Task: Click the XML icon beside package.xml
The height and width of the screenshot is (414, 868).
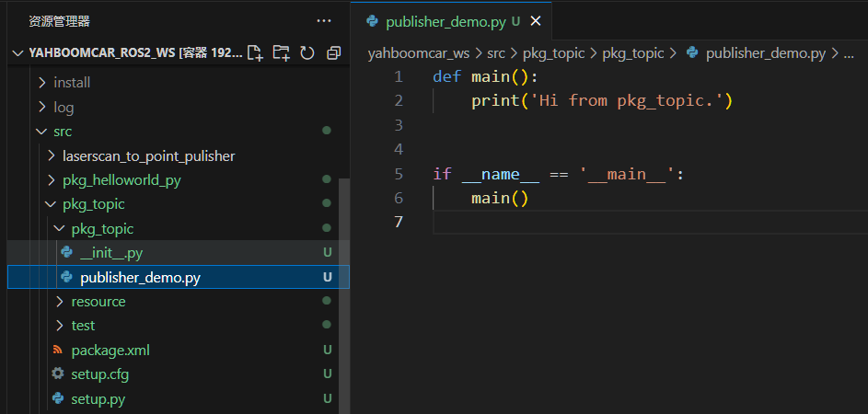Action: coord(58,350)
